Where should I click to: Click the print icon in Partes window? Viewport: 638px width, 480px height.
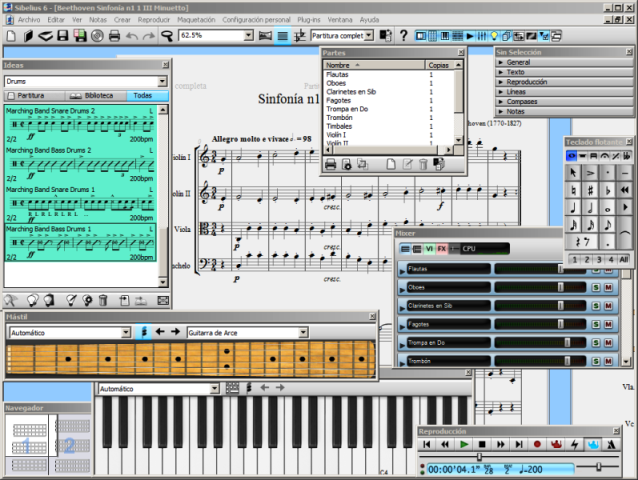coord(331,164)
